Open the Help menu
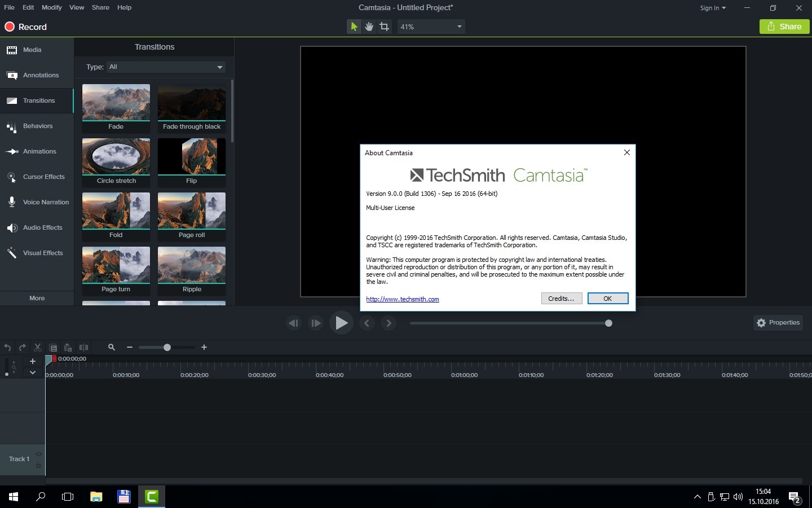Screen dimensions: 812x508 tap(124, 7)
